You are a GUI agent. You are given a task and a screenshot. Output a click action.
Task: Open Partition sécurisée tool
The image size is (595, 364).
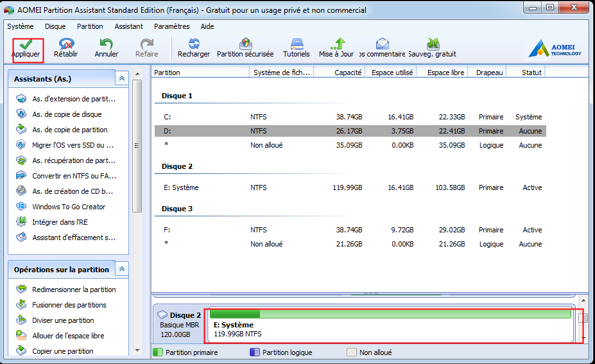coord(245,44)
